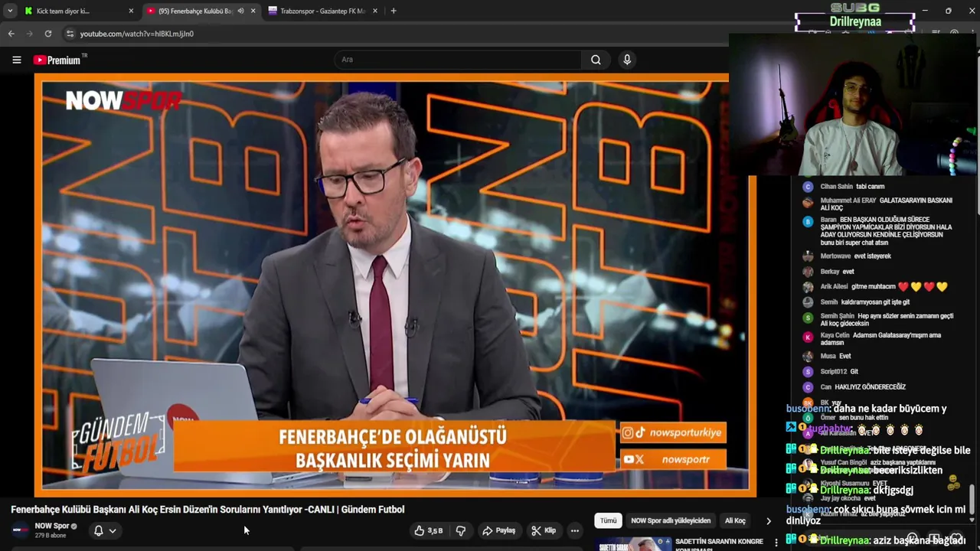Start voice search with microphone icon
This screenshot has height=551, width=980.
pyautogui.click(x=627, y=60)
